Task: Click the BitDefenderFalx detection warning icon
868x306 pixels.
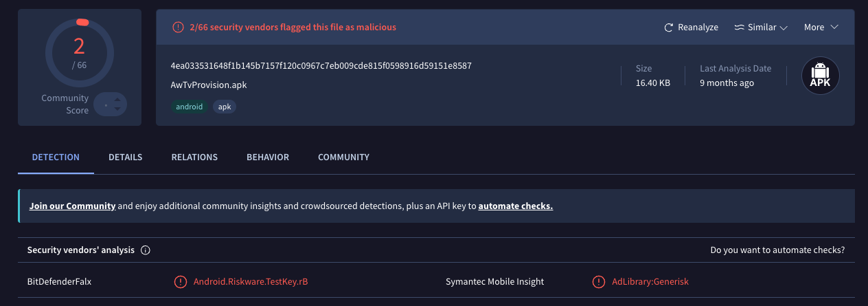Action: [x=180, y=282]
